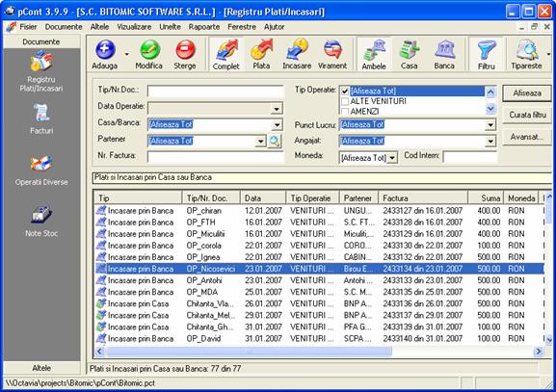Image resolution: width=556 pixels, height=392 pixels.
Task: Open the Fisier menu
Action: (28, 27)
